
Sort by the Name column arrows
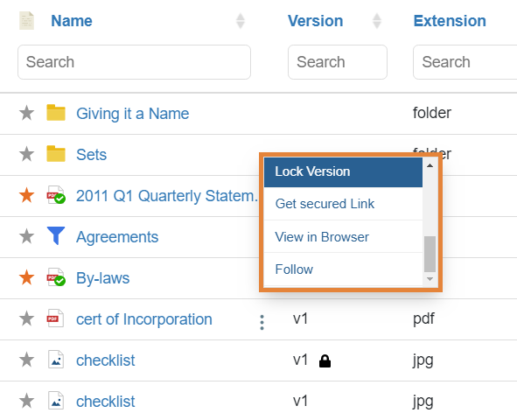(x=241, y=21)
